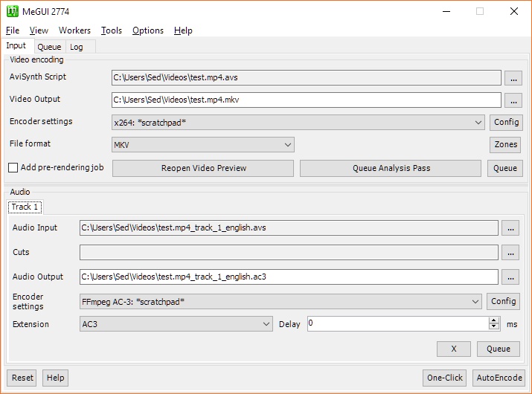
Task: Click the Reopen Video Preview button
Action: [x=203, y=168]
